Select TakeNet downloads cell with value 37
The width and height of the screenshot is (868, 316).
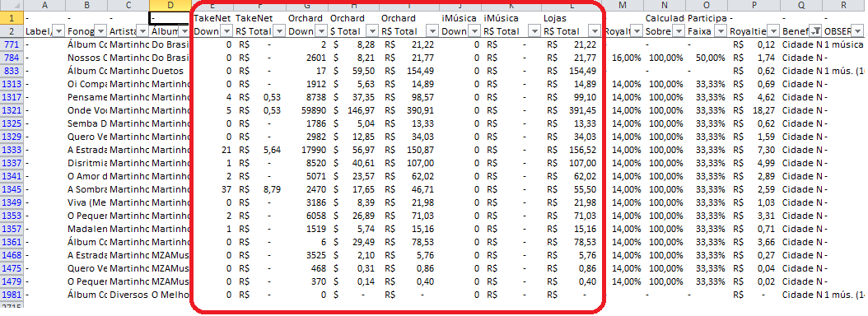tap(212, 189)
